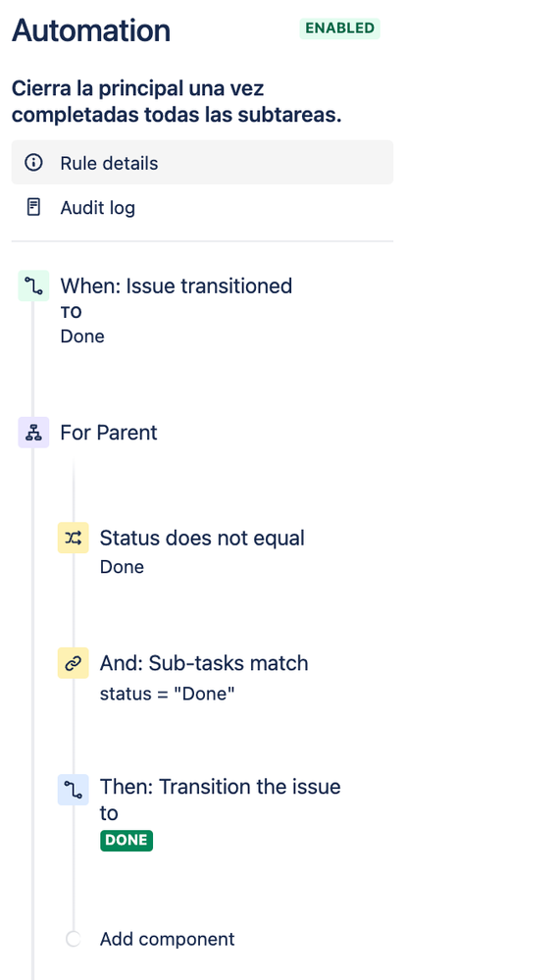Click the Add component link
Viewport: 558px width, 980px height.
pyautogui.click(x=167, y=939)
